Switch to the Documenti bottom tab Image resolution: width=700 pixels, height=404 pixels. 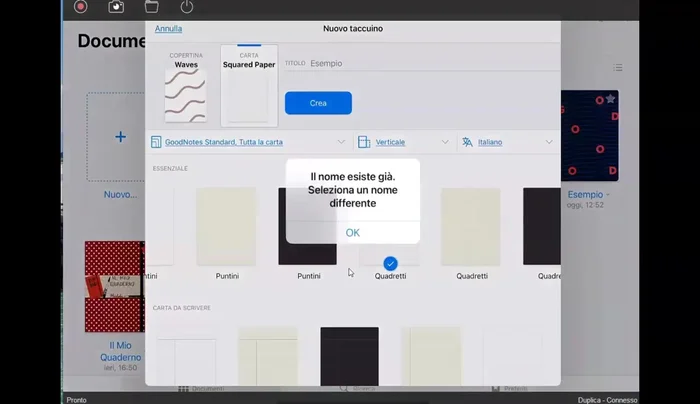coord(201,388)
